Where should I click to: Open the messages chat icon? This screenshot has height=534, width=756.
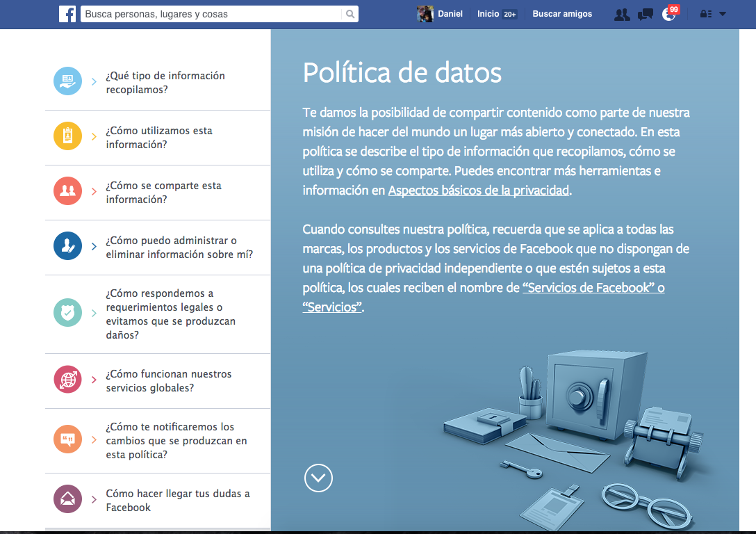tap(645, 15)
